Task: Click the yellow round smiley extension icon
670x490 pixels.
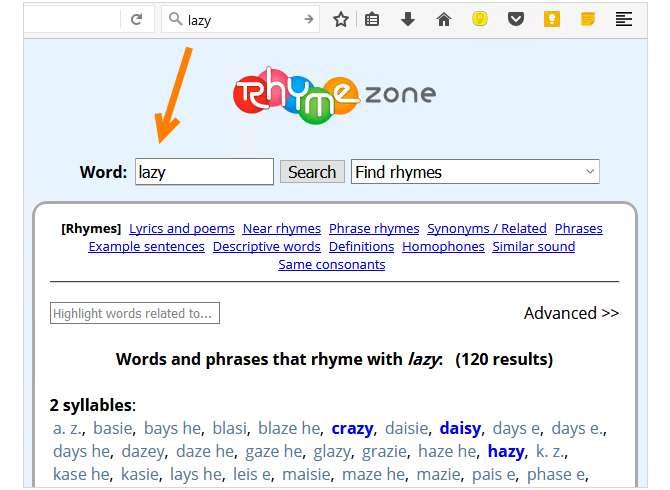Action: pyautogui.click(x=480, y=19)
